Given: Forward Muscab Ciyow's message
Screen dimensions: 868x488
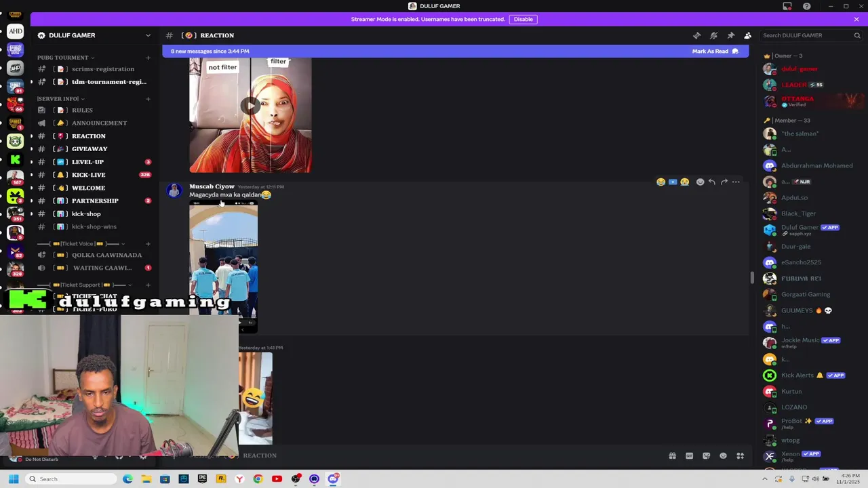Looking at the screenshot, I should point(724,182).
